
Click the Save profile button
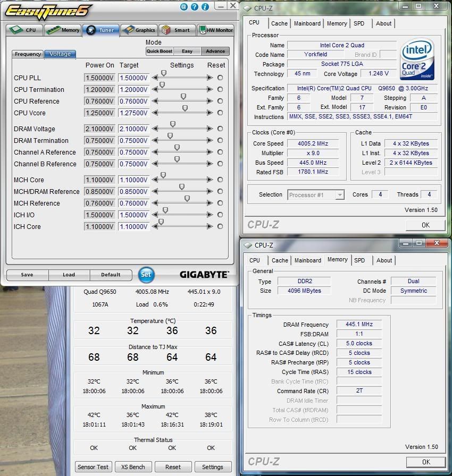[x=27, y=275]
